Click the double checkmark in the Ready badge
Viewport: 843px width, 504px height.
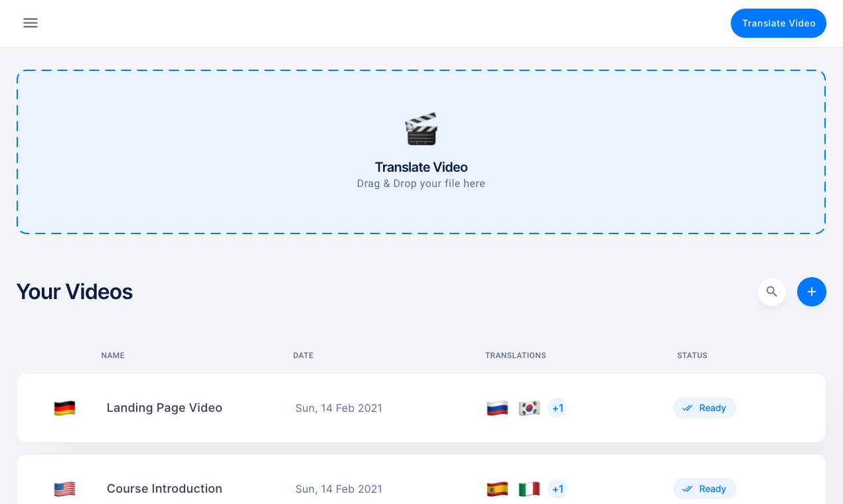click(x=688, y=408)
